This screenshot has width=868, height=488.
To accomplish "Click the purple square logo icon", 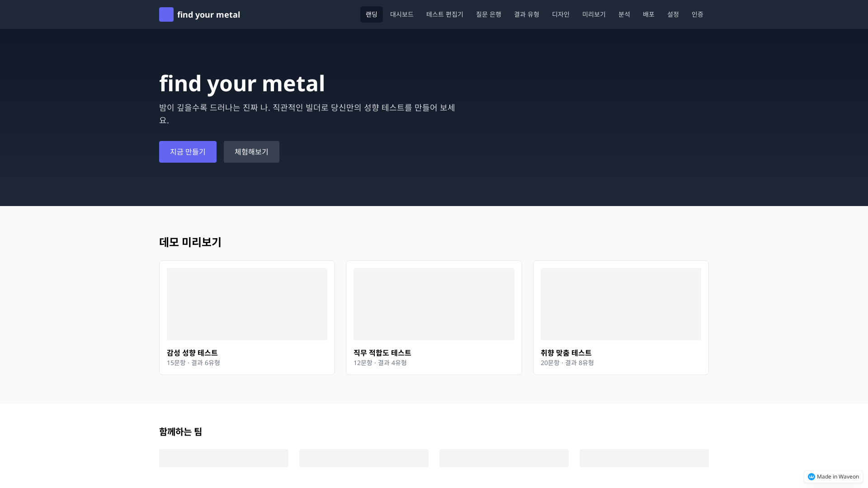I will coord(166,14).
